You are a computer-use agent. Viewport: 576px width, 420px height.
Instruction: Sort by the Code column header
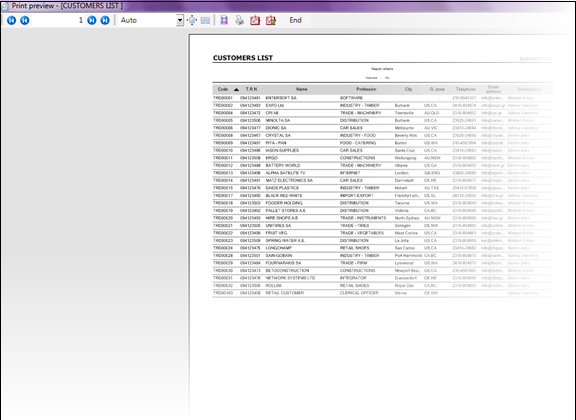223,89
